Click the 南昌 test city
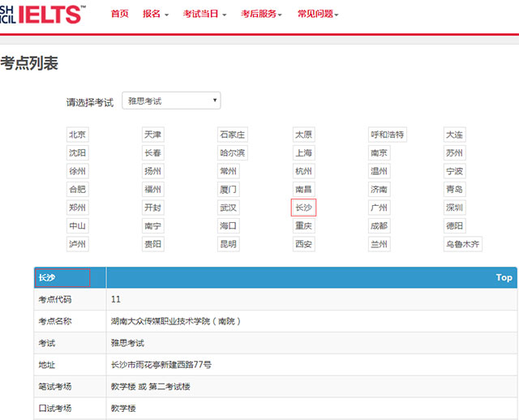The image size is (519, 420). tap(303, 189)
